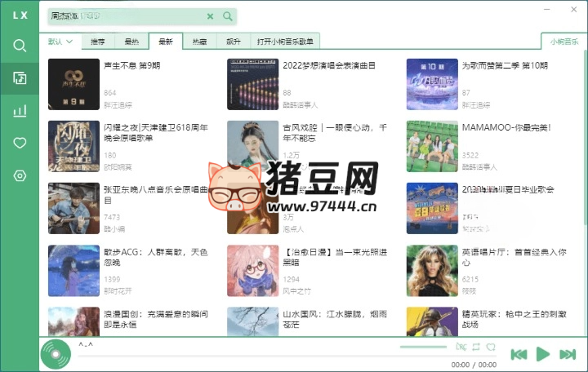Click the title 古风戏腔 一眼便心动

(x=335, y=133)
